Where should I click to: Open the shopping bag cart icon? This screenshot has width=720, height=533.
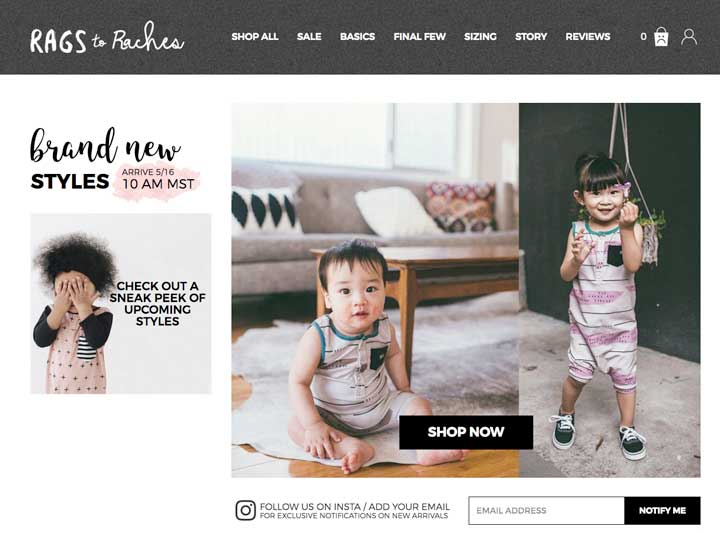coord(661,37)
